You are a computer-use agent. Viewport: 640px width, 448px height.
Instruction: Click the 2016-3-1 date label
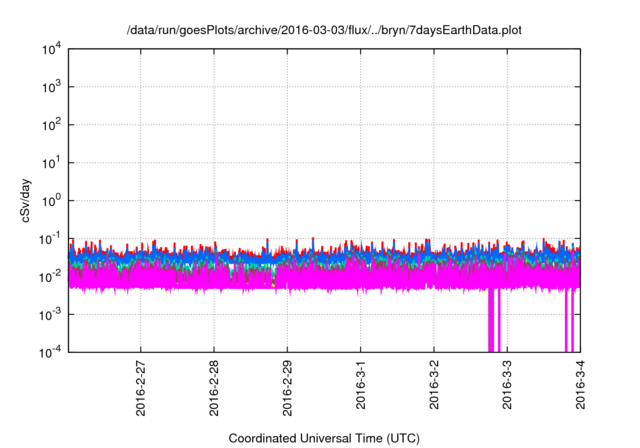coord(360,385)
